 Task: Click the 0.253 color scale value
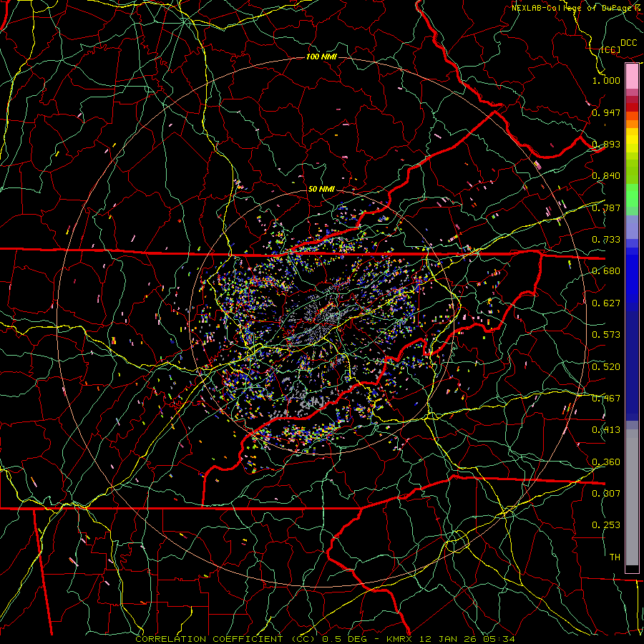pyautogui.click(x=606, y=525)
